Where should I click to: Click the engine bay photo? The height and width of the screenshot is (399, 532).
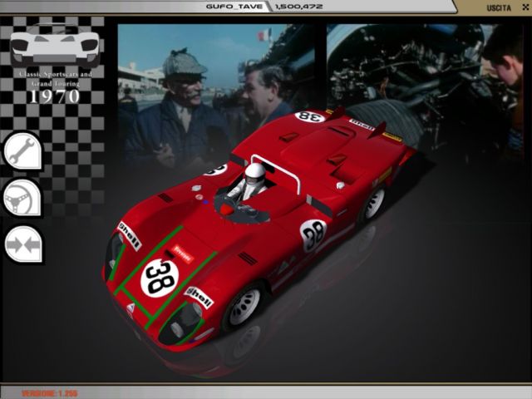pyautogui.click(x=424, y=91)
